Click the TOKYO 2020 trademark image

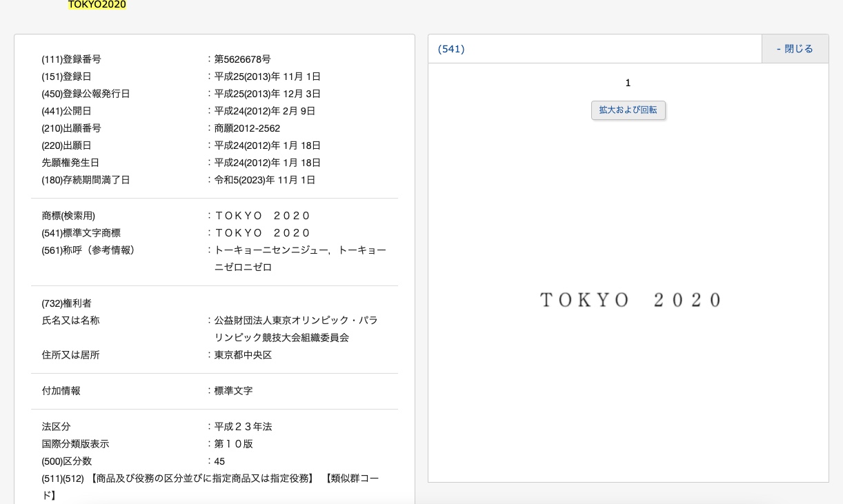(x=630, y=300)
